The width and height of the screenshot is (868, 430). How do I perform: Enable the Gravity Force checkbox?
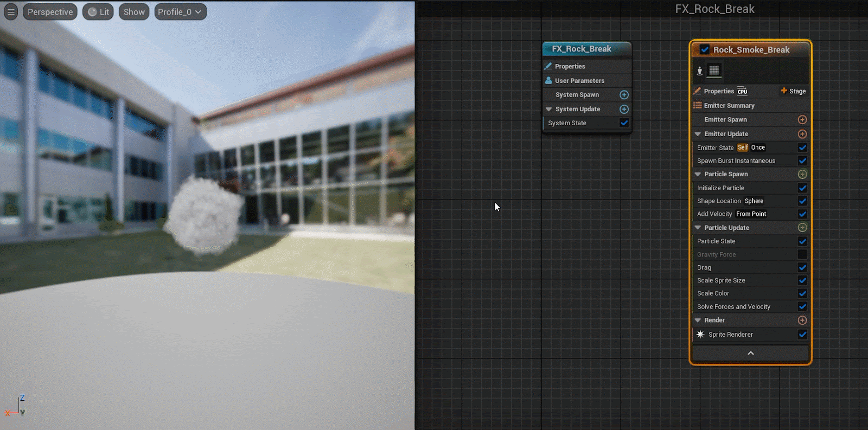(802, 254)
